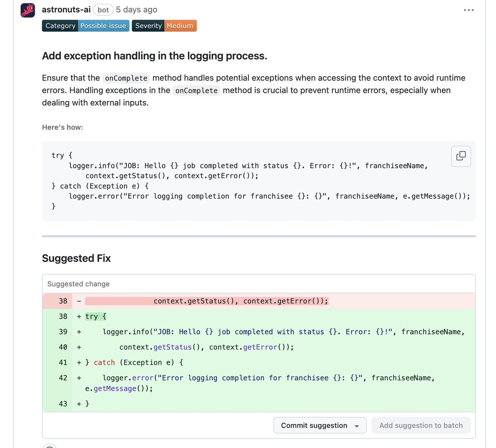This screenshot has height=448, width=496.
Task: Click the Add suggestion to batch button
Action: (x=420, y=425)
